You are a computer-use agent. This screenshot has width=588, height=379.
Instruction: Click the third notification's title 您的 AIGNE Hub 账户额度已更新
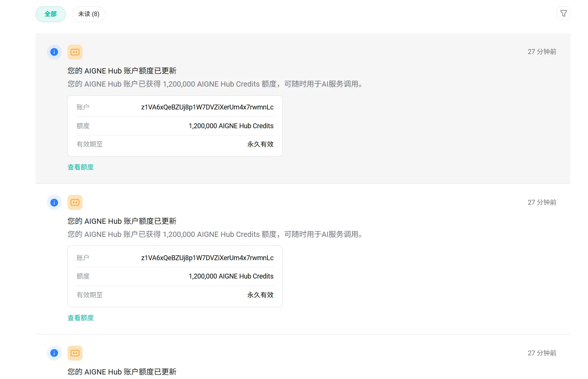122,372
